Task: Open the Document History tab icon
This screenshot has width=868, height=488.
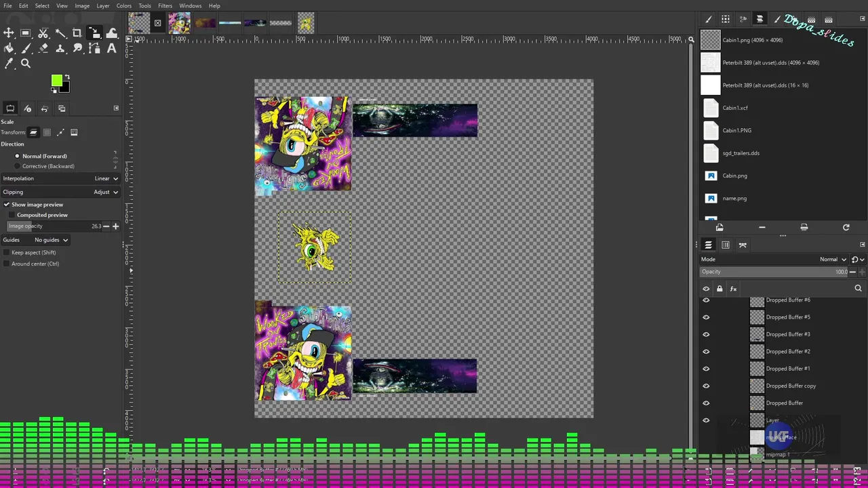Action: tap(759, 20)
